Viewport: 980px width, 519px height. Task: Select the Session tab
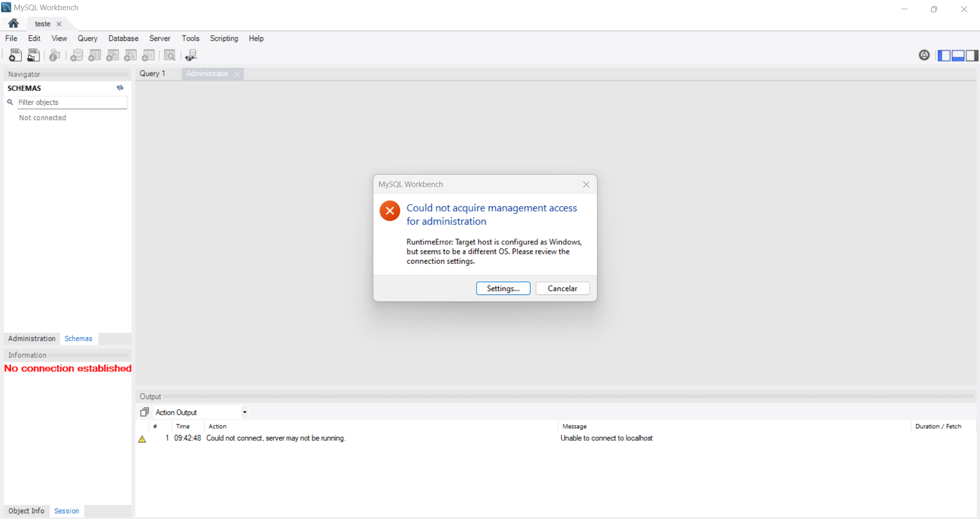coord(66,511)
